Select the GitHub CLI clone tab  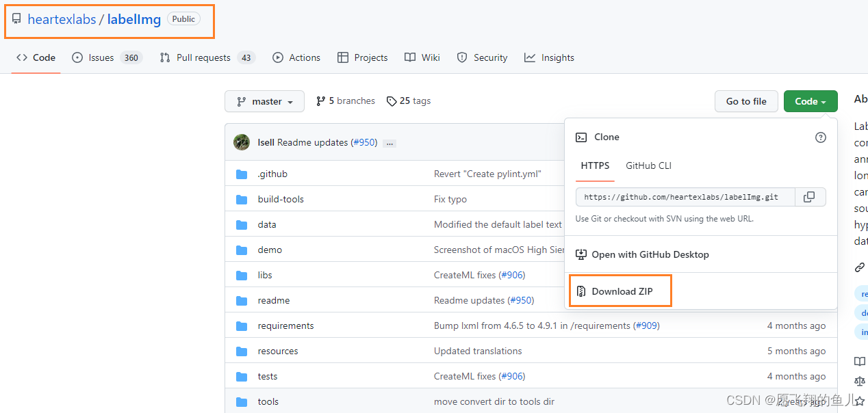[x=648, y=165]
